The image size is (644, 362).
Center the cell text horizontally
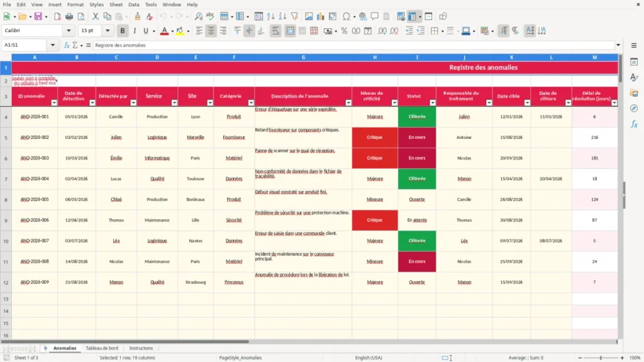211,31
